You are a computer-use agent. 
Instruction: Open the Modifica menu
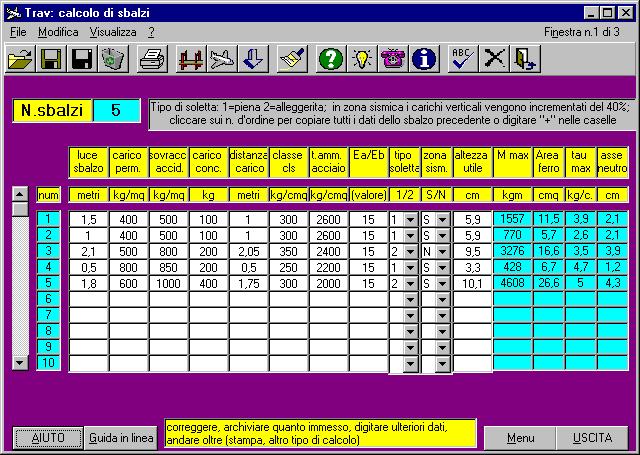(x=57, y=32)
